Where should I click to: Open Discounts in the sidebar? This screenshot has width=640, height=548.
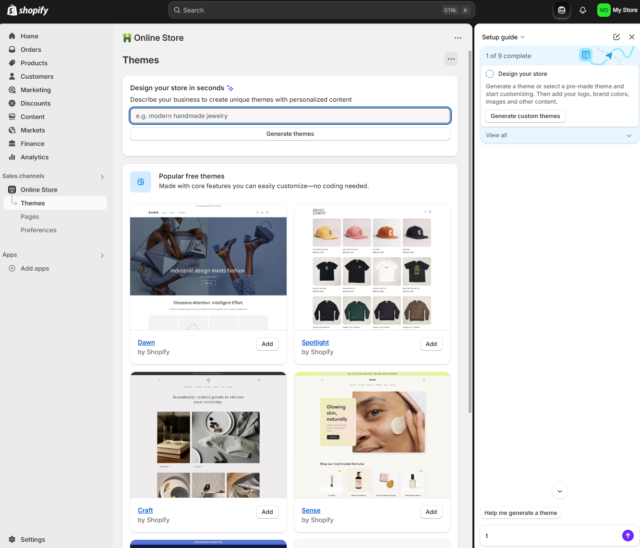pyautogui.click(x=36, y=103)
